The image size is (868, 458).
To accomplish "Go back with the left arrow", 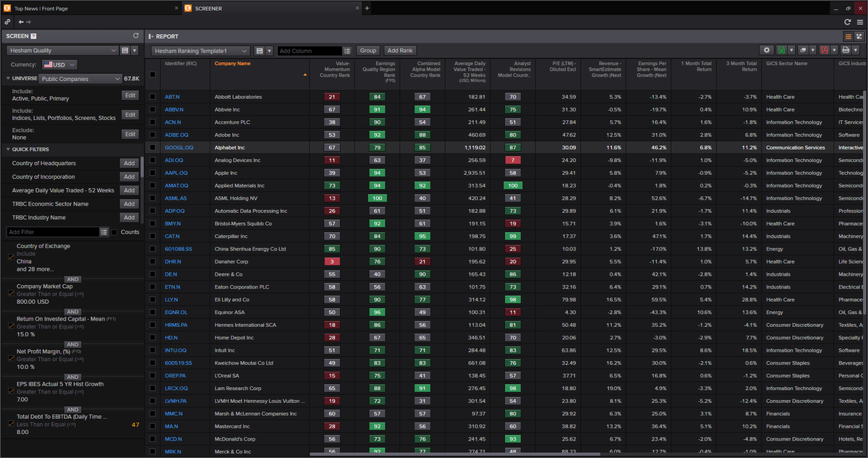I will coord(21,22).
